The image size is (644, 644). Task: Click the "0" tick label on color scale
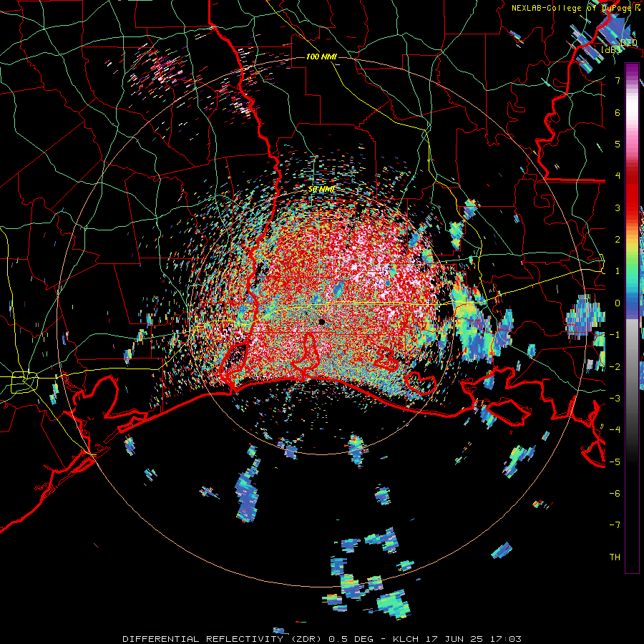618,303
